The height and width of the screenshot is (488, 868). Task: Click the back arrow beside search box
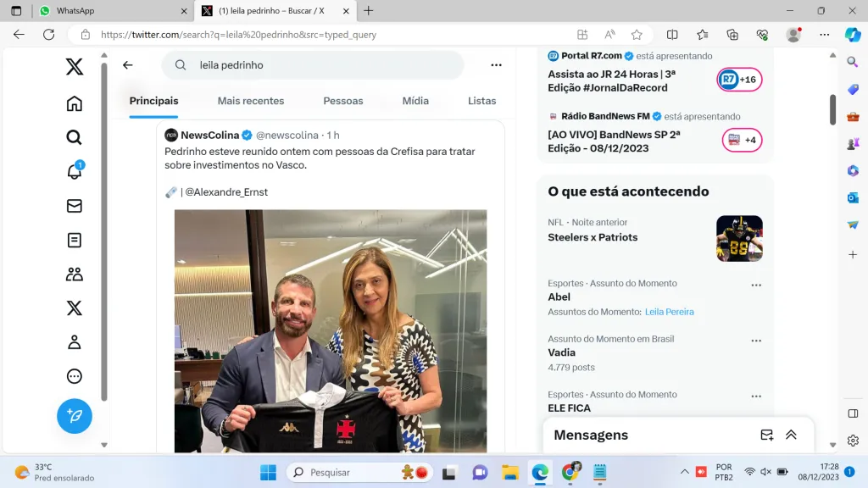[x=128, y=65]
